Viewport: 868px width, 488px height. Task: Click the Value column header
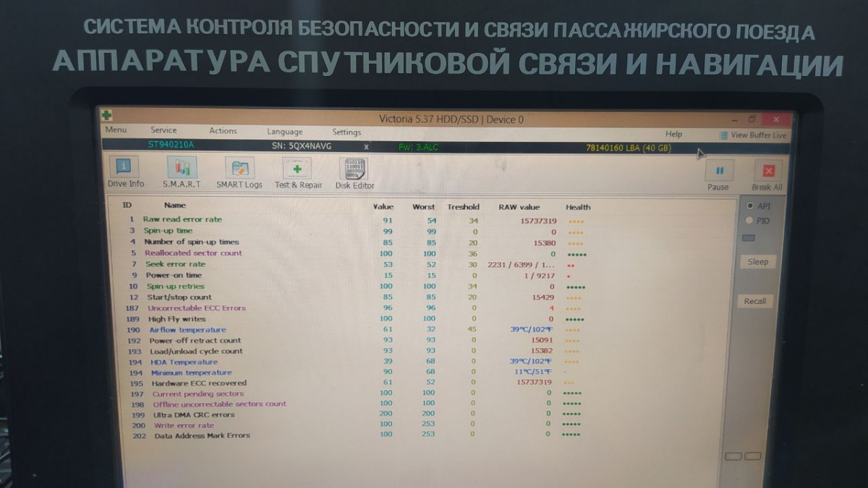[383, 207]
